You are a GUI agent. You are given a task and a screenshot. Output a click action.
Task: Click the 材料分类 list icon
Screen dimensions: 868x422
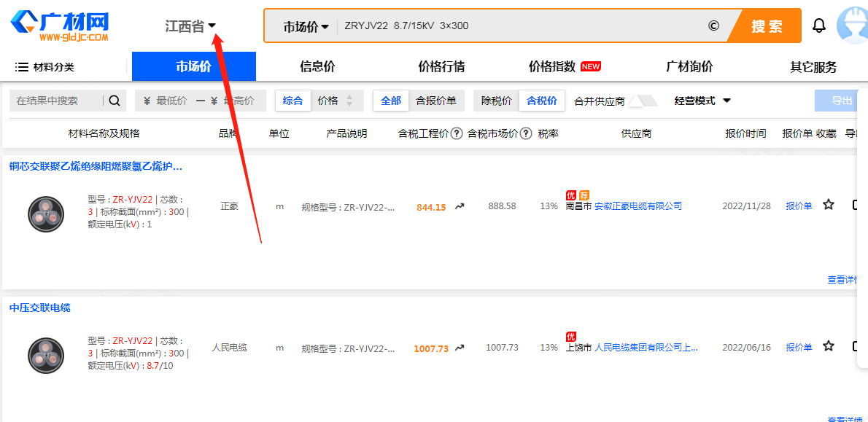pos(20,66)
